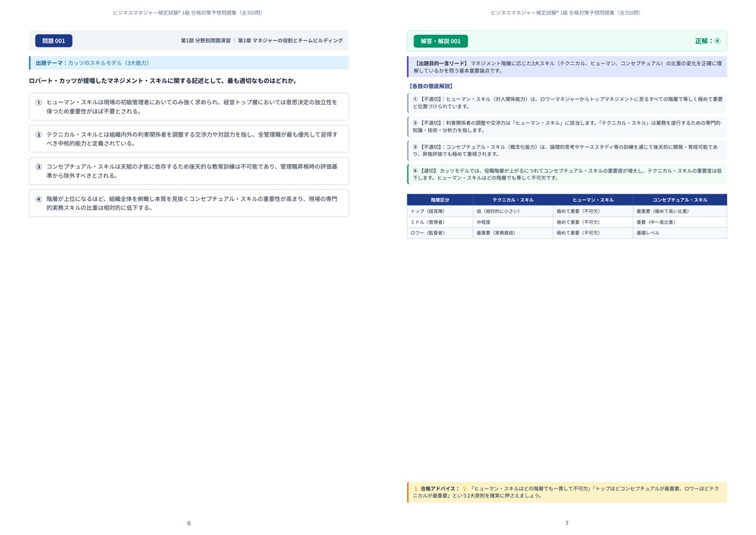Click the question sentence starting ロバート・カッツが提唱した
Screen dimensions: 756x535
tap(162, 81)
